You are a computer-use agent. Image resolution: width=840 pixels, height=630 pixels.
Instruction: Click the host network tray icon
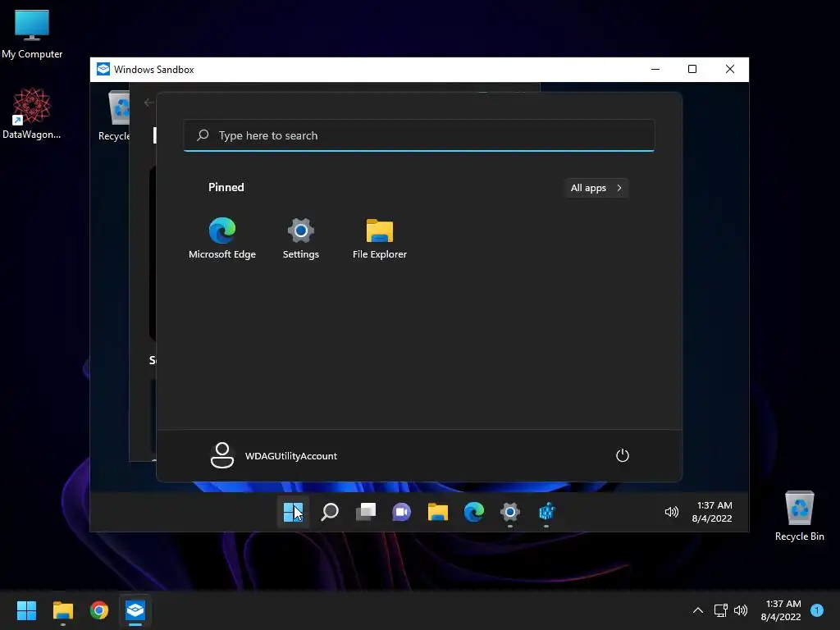(720, 610)
